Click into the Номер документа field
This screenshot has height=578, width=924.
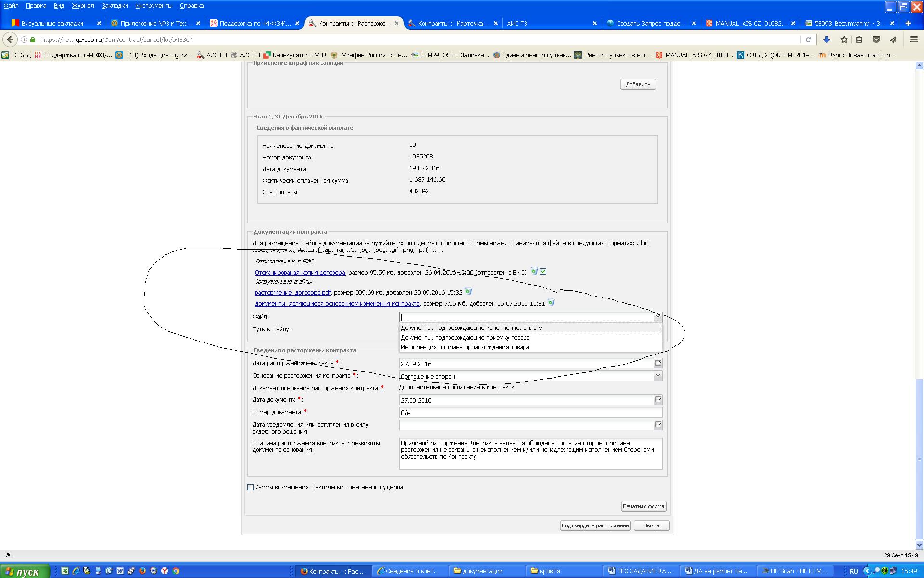pos(531,413)
